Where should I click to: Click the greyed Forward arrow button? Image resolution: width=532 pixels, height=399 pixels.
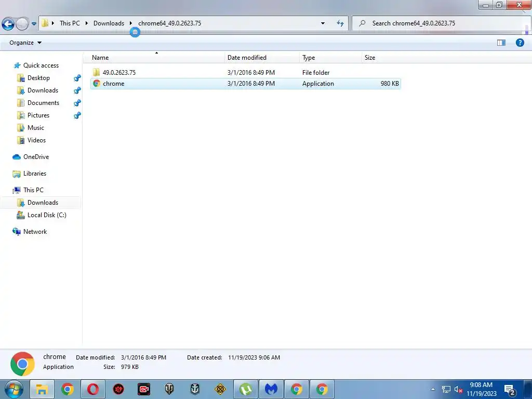(22, 24)
